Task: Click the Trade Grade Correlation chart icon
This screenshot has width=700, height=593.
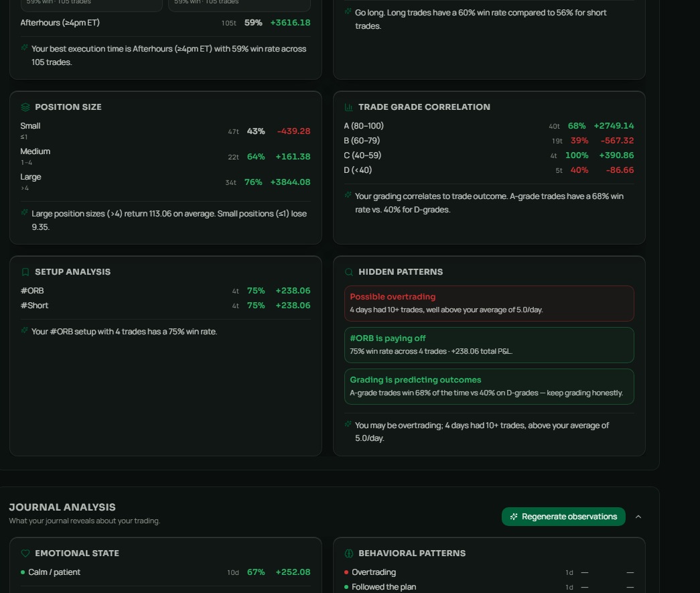Action: pyautogui.click(x=349, y=107)
